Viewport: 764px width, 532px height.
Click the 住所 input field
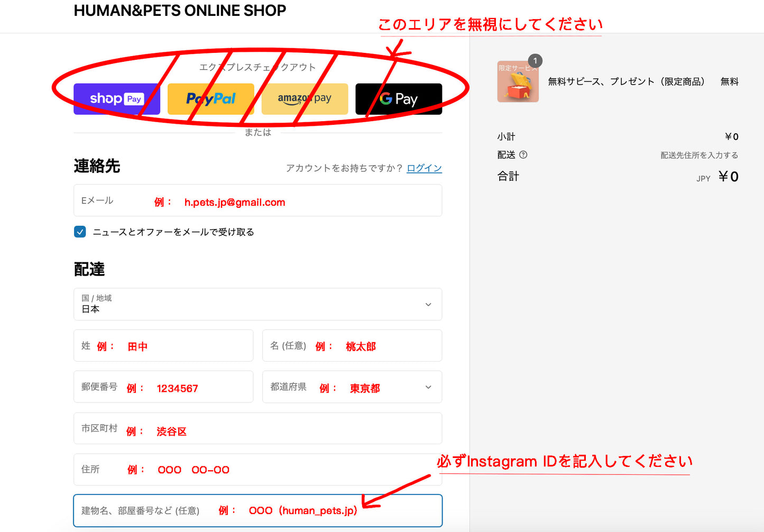tap(257, 470)
